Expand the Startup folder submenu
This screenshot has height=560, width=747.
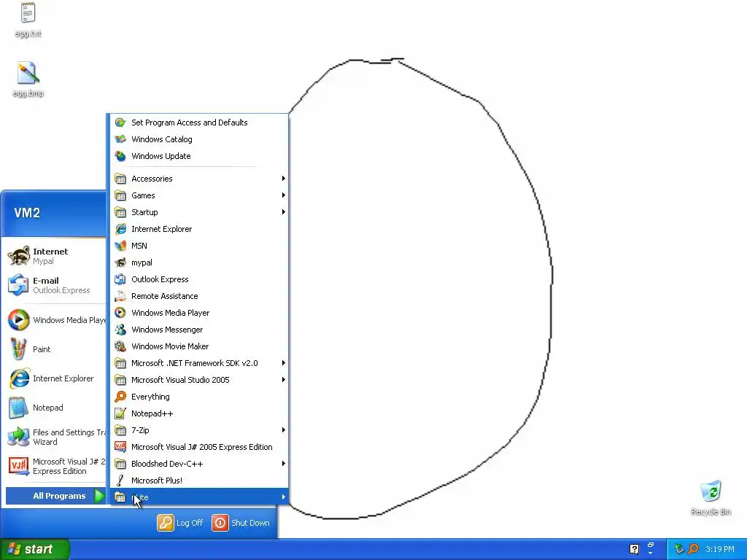[x=198, y=212]
